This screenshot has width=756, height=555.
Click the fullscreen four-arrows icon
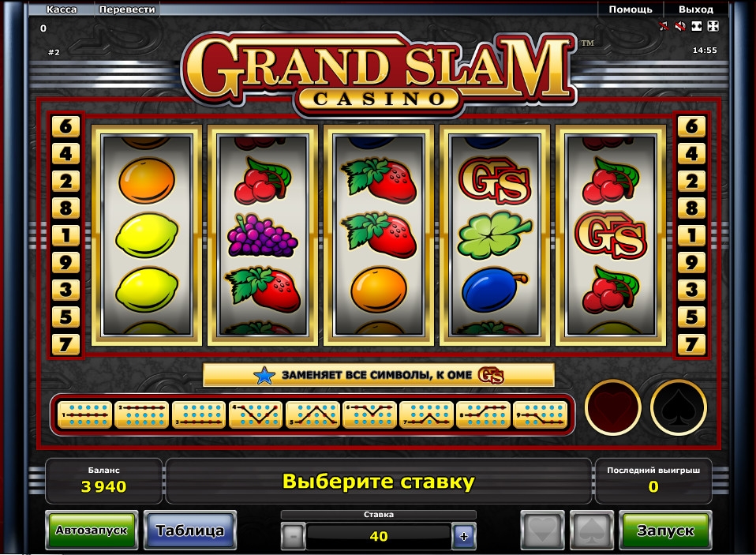point(713,27)
